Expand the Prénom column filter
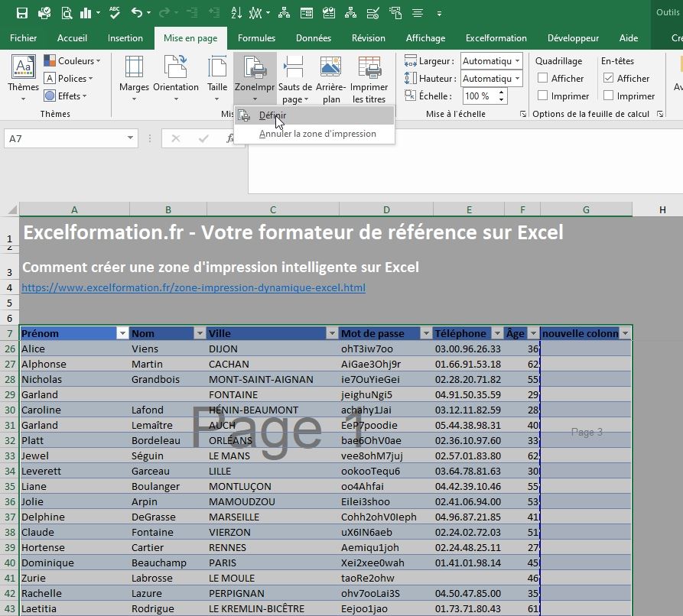The image size is (683, 616). point(122,333)
